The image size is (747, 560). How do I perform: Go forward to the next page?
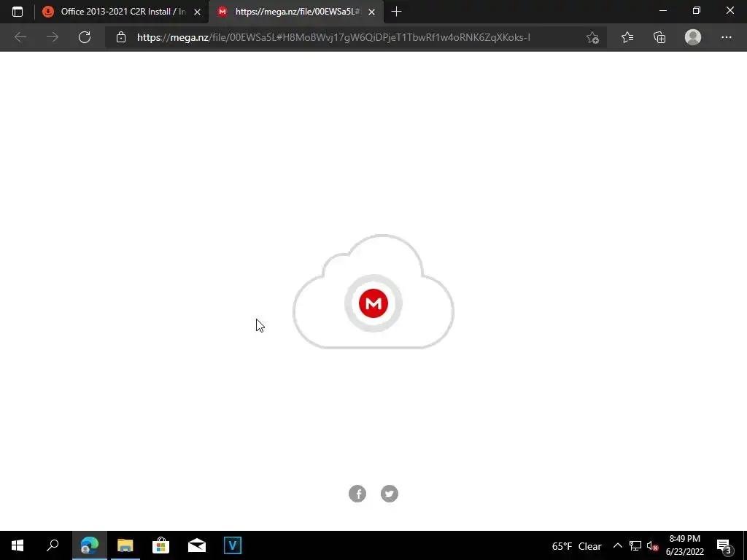tap(53, 37)
